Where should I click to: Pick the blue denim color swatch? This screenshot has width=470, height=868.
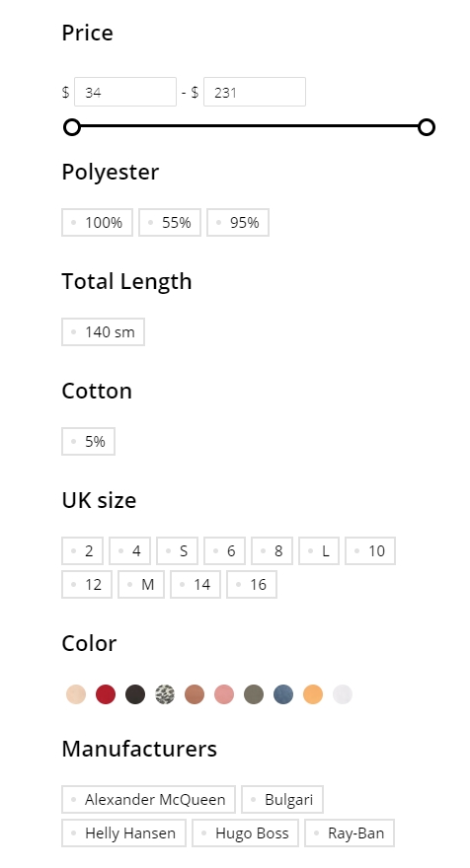(283, 694)
